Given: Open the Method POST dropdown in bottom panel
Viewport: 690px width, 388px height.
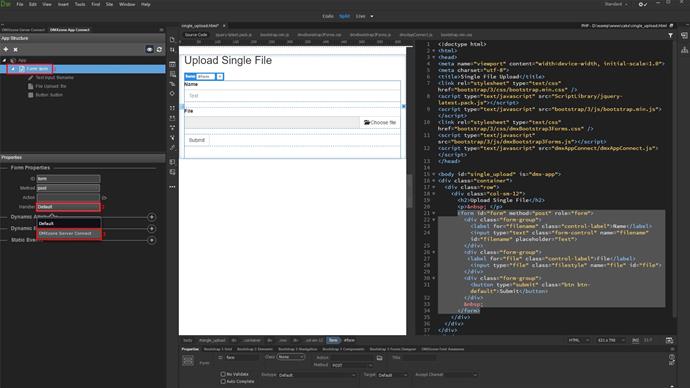Looking at the screenshot, I should pos(352,365).
